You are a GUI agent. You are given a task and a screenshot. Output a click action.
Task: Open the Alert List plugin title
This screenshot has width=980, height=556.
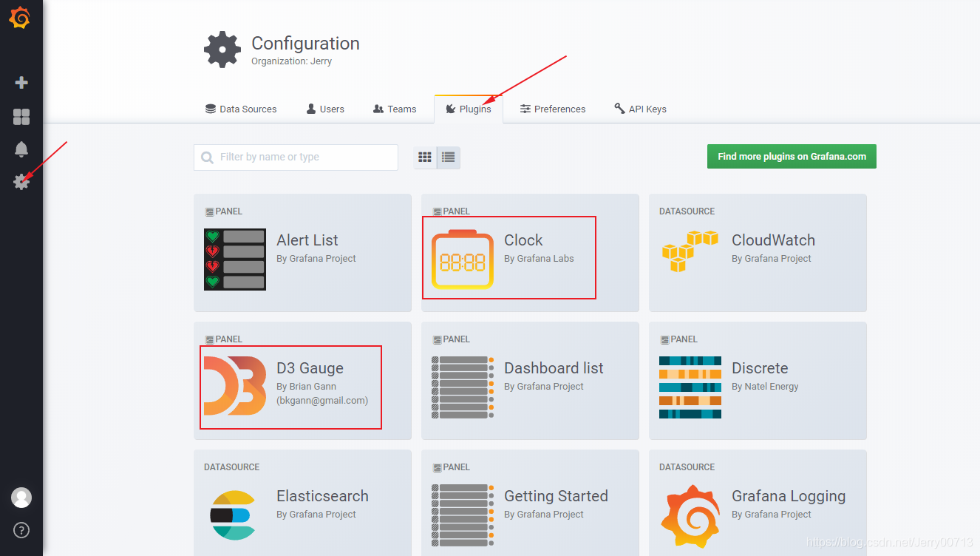pos(307,240)
